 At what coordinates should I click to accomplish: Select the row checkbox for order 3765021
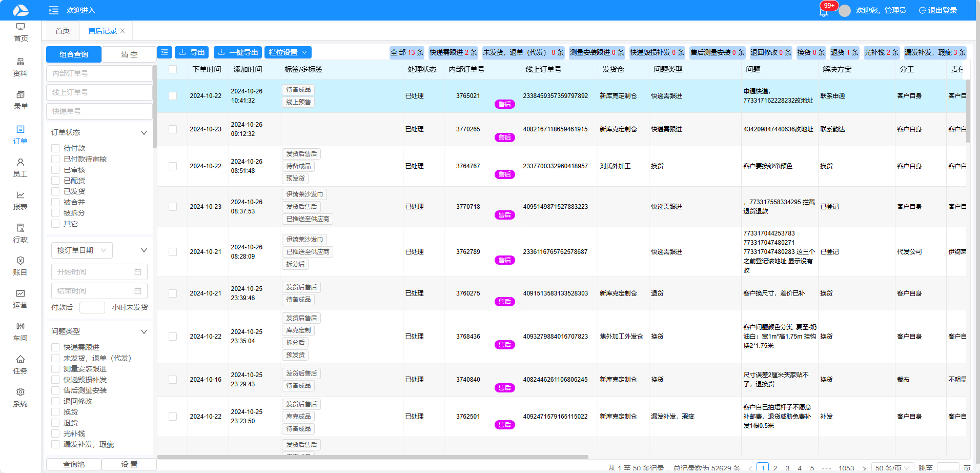[173, 96]
